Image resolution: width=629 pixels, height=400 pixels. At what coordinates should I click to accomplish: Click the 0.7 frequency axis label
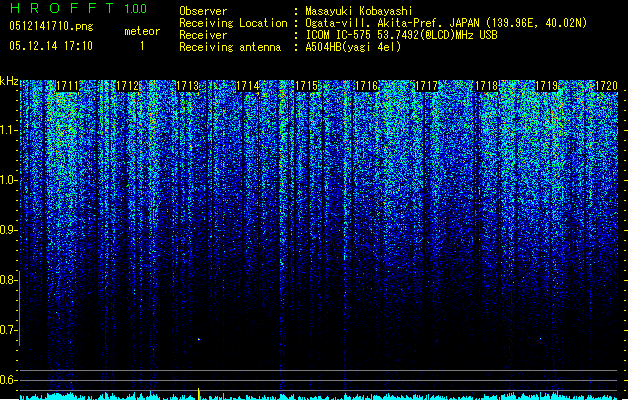(x=8, y=330)
